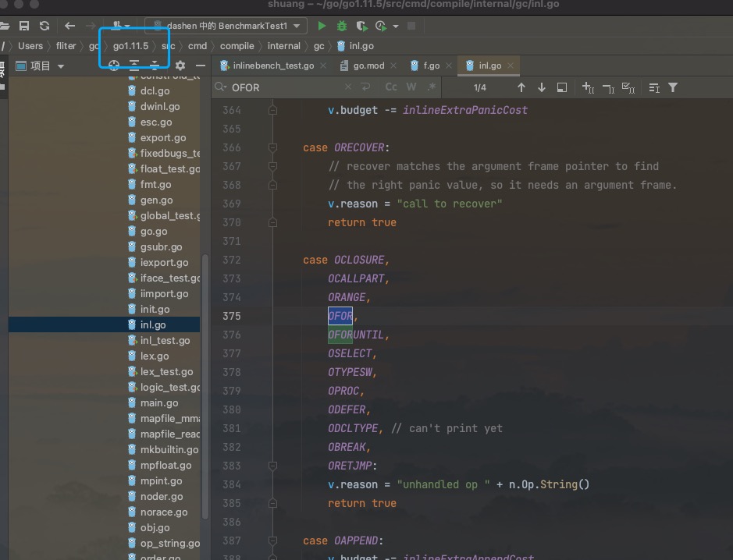The width and height of the screenshot is (733, 560).
Task: Switch to the go.mod tab
Action: tap(368, 66)
